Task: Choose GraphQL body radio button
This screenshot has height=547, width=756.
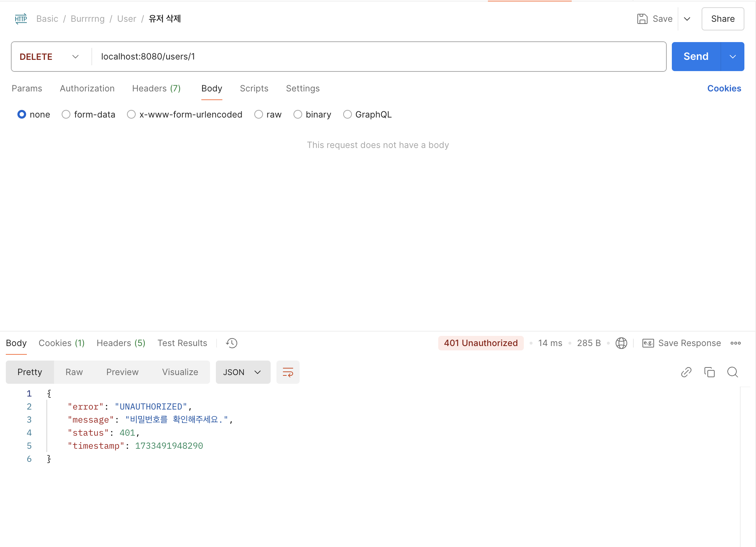Action: (348, 115)
